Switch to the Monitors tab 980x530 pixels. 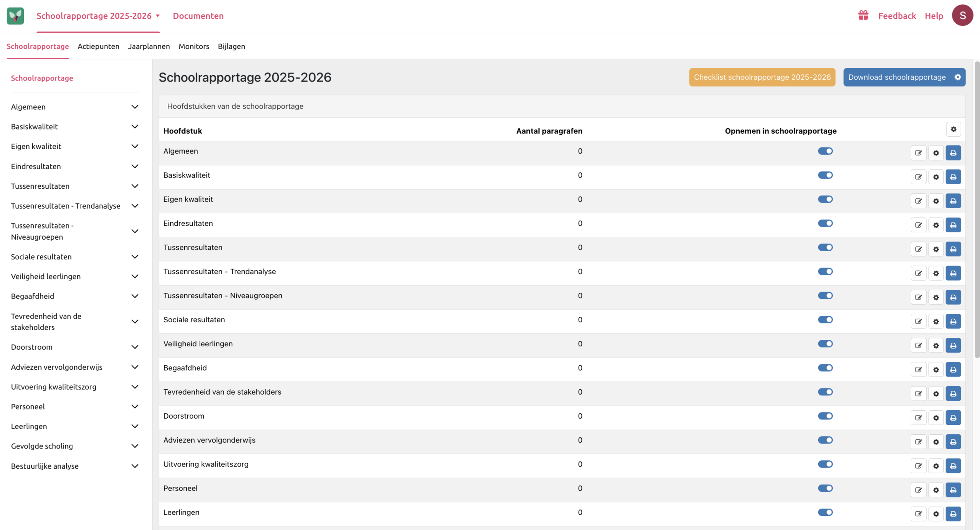point(194,46)
